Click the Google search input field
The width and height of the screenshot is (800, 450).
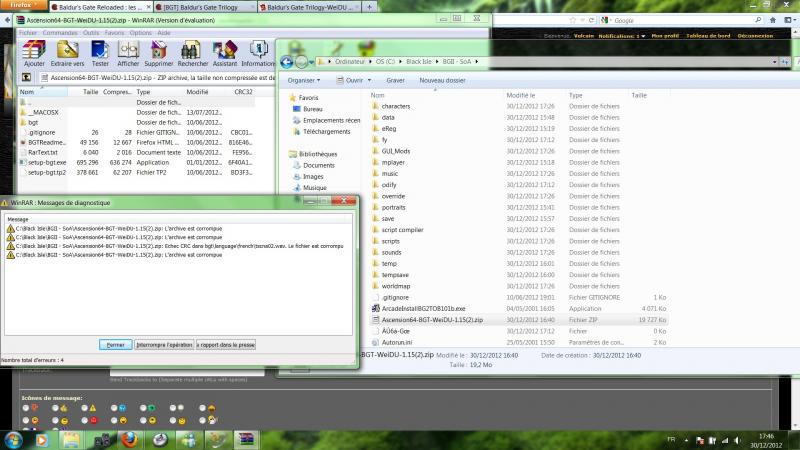pyautogui.click(x=683, y=20)
